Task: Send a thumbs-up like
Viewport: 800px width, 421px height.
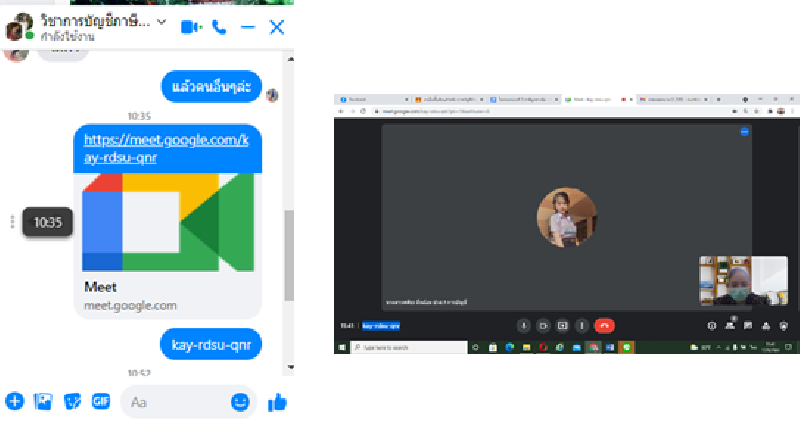Action: point(277,402)
